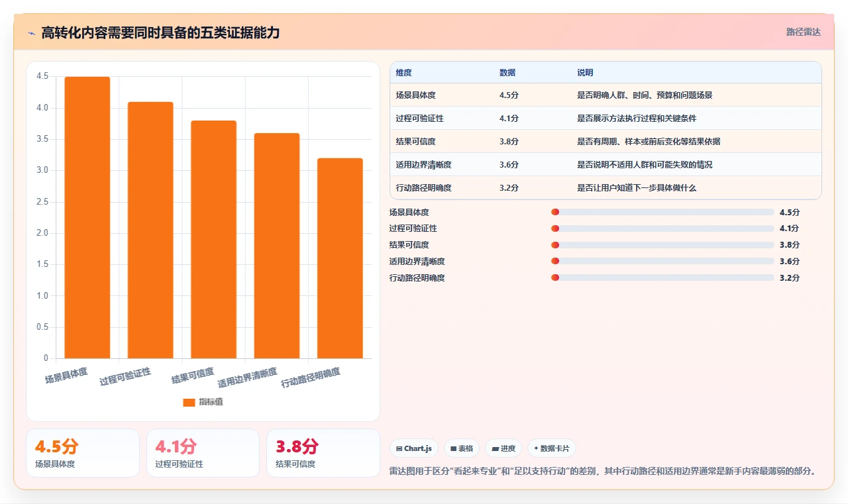Click description 是否展示方法执行过程和关键条件
Viewport: 848px width, 504px height.
637,119
